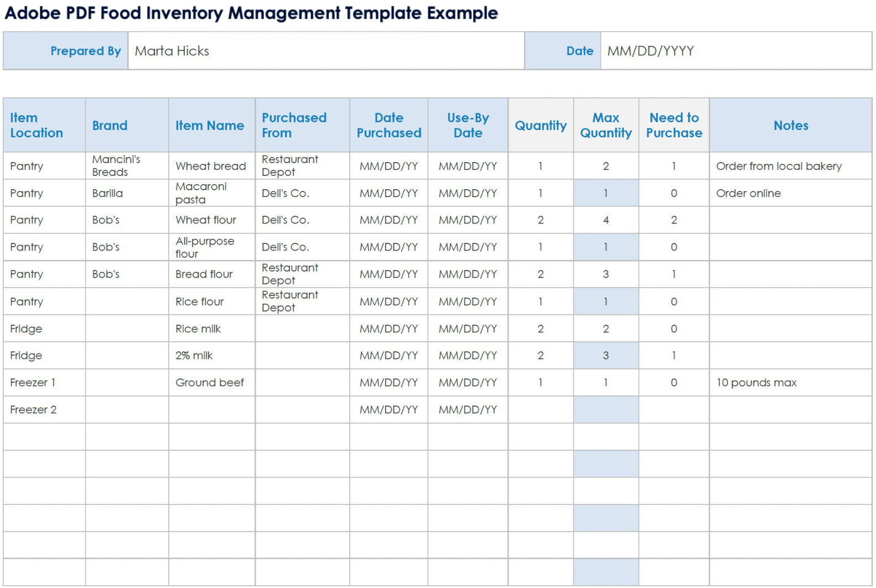Click the Use-By Date column header
Image resolution: width=876 pixels, height=588 pixels.
(x=468, y=126)
